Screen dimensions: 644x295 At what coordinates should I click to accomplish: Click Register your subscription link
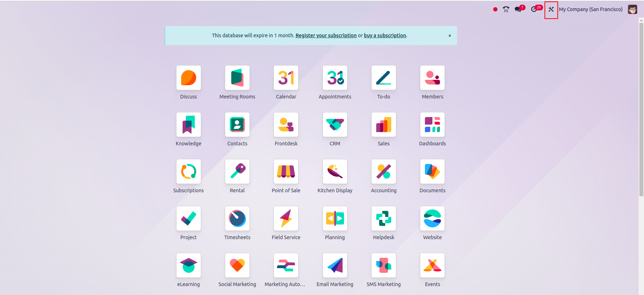click(x=326, y=35)
